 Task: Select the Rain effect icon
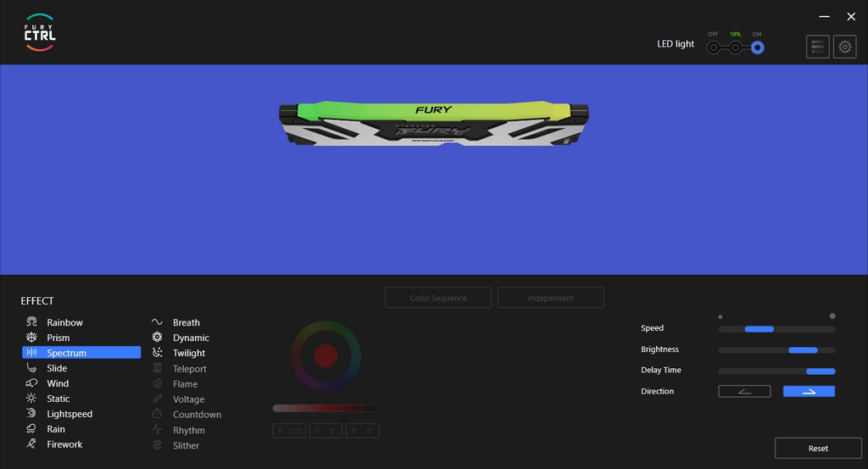(x=31, y=428)
